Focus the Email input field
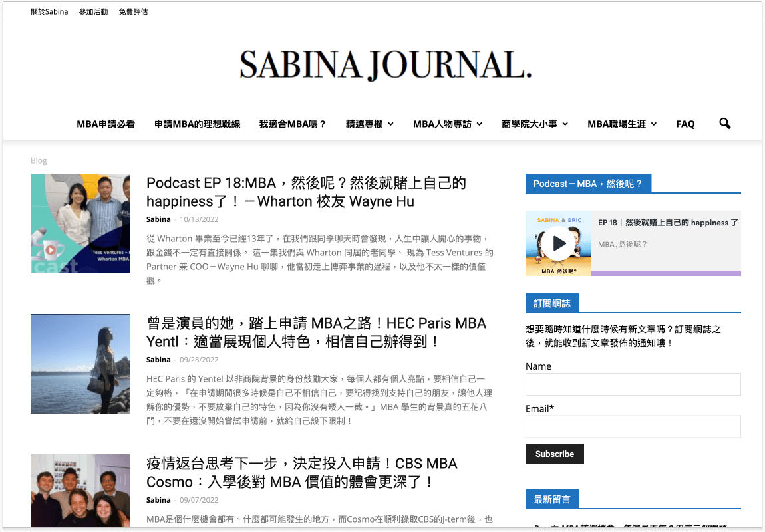 [633, 427]
